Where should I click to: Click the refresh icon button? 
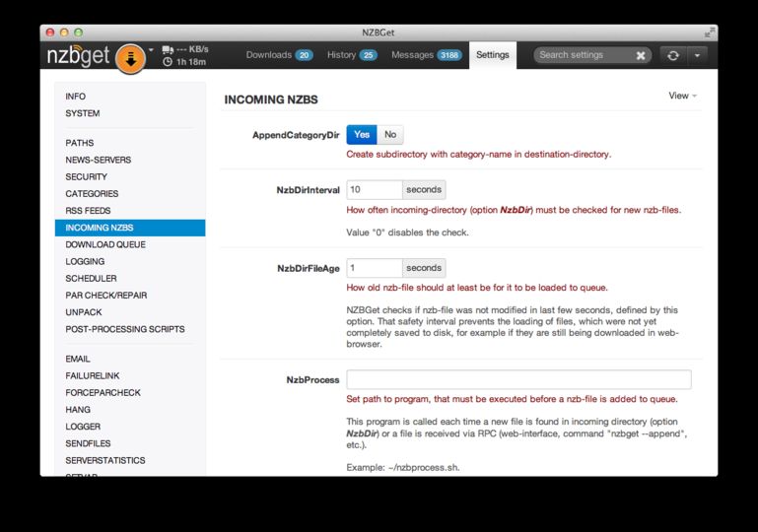(673, 55)
